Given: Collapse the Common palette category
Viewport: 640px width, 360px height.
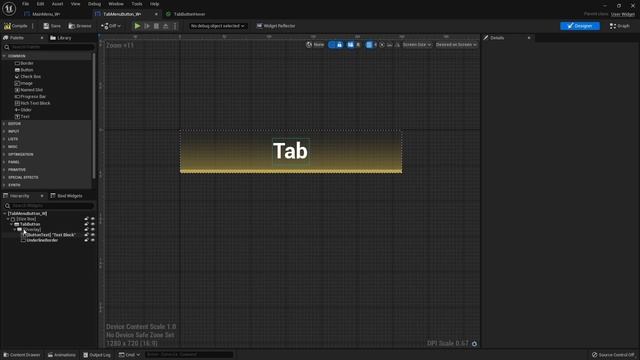Looking at the screenshot, I should tap(4, 56).
